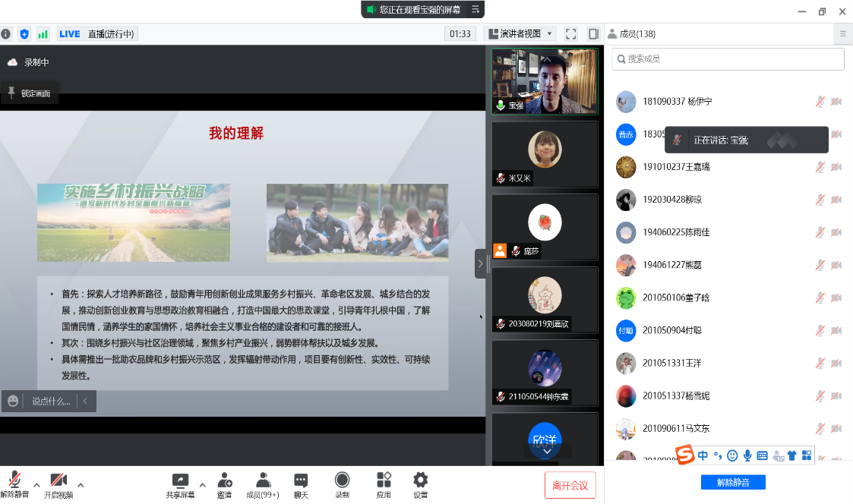
Task: Collapse video strip with side chevron
Action: pyautogui.click(x=481, y=264)
